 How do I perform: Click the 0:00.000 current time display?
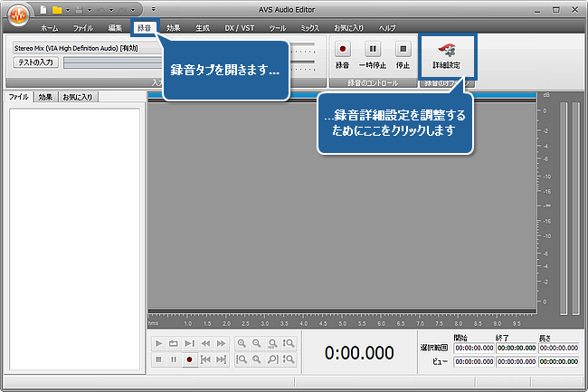[x=359, y=352]
